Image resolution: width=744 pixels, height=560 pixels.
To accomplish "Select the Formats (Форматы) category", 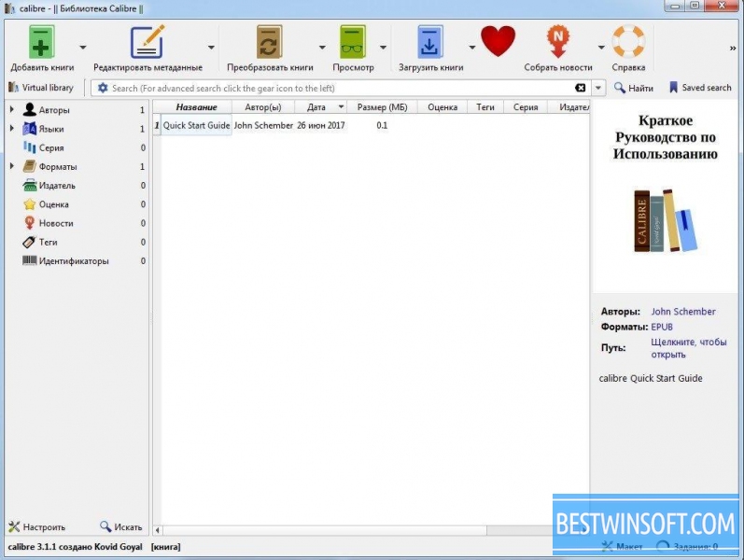I will click(83, 166).
